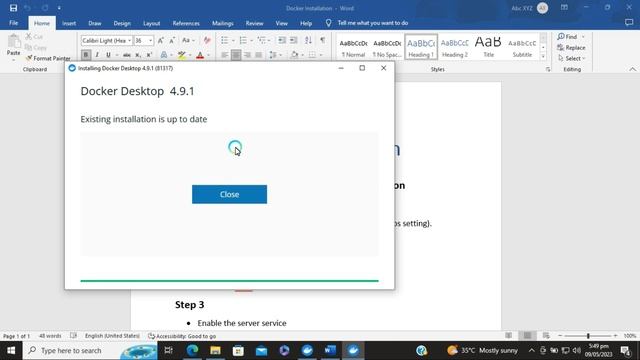Click Accessibility: Good to go in status bar
The width and height of the screenshot is (640, 360).
click(x=182, y=336)
